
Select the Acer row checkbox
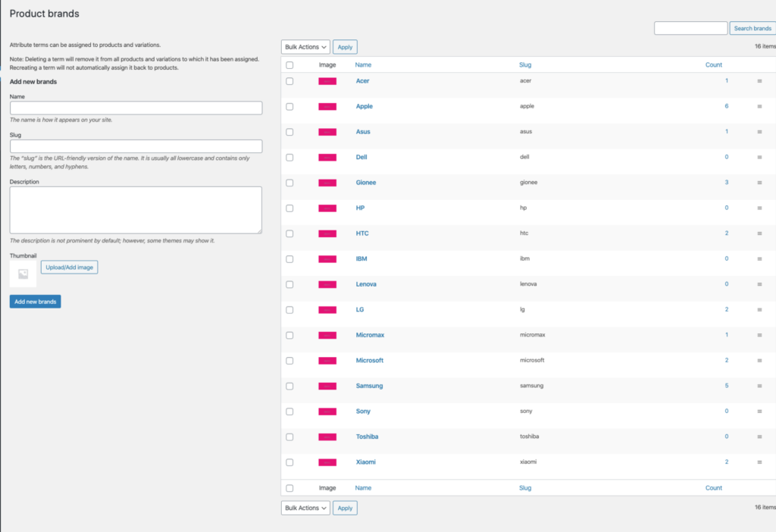(x=289, y=81)
